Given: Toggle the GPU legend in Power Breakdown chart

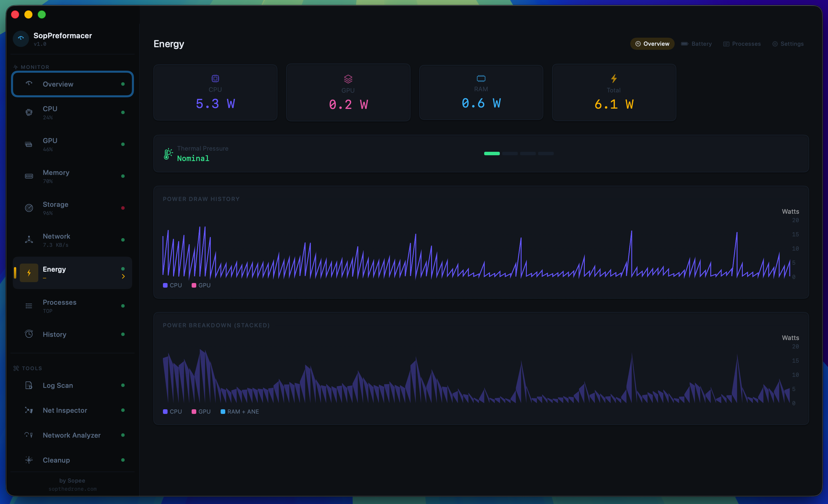Looking at the screenshot, I should click(x=201, y=411).
